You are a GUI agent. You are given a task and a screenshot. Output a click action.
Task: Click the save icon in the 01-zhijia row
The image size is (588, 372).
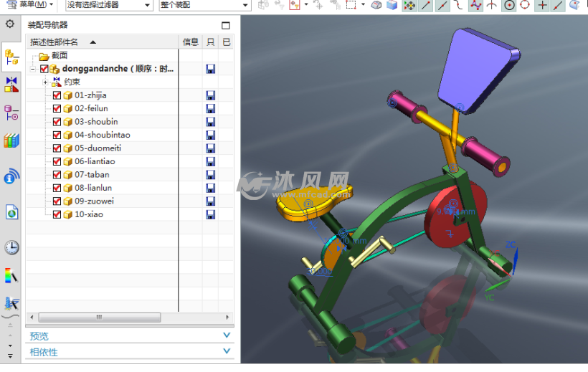click(x=210, y=95)
